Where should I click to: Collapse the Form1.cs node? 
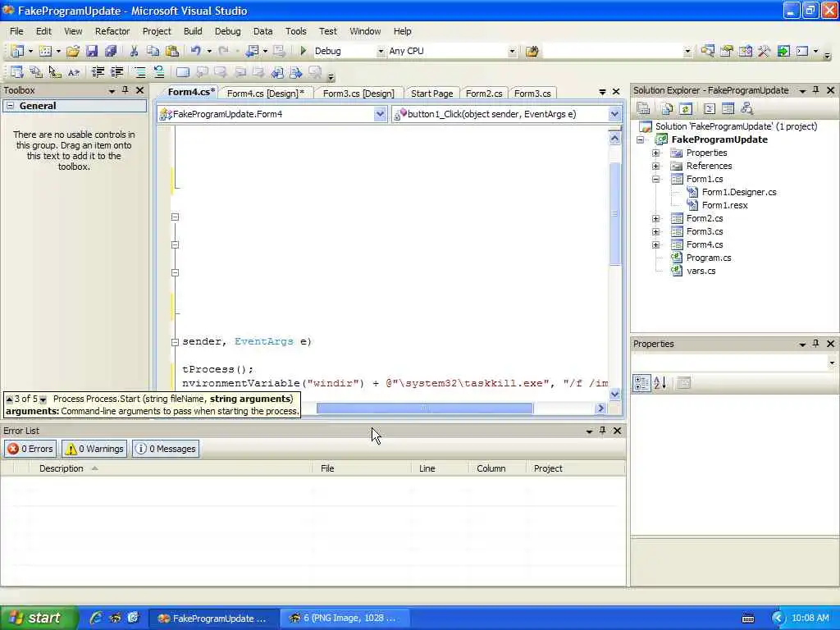pos(655,179)
